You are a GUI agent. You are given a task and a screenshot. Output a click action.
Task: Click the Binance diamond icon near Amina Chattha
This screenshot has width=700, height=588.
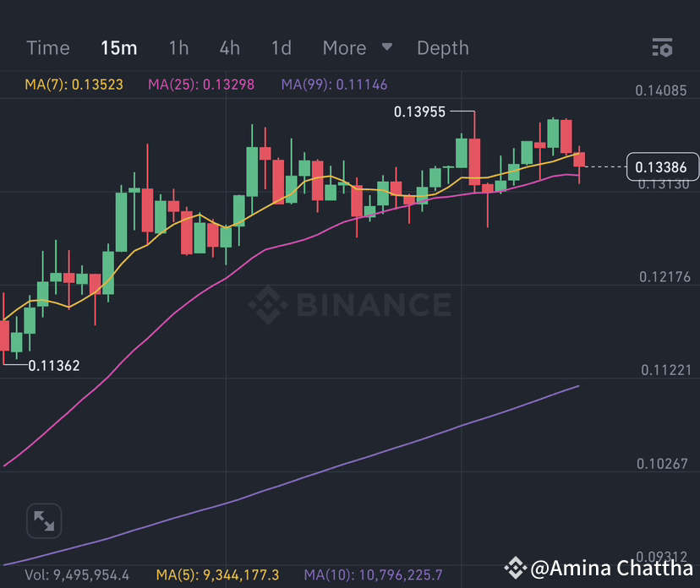click(x=514, y=569)
